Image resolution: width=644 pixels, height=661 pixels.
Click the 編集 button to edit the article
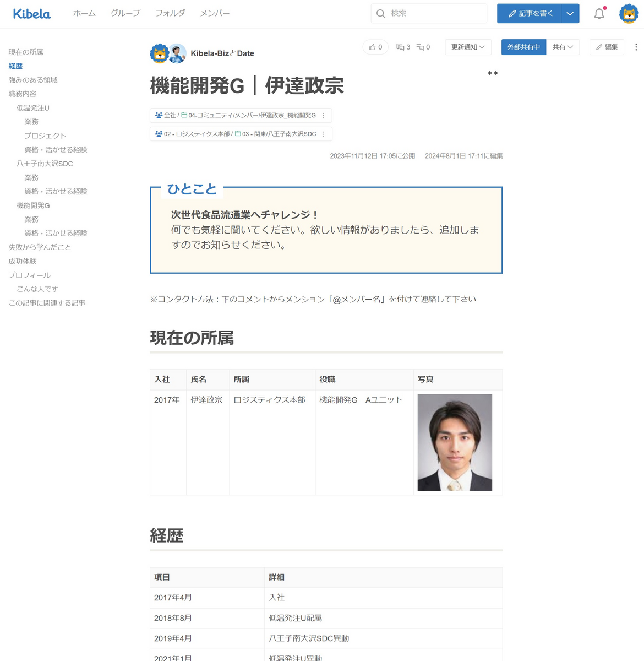(606, 47)
